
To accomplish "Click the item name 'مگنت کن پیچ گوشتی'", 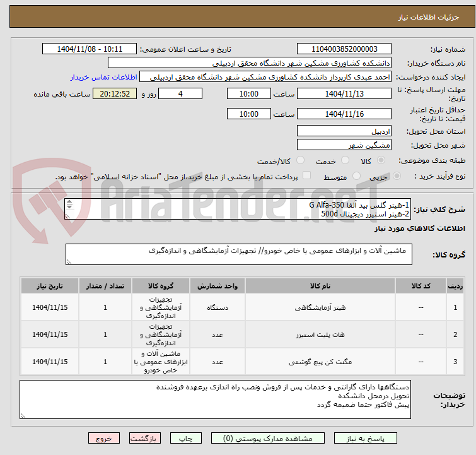I will 320,362.
